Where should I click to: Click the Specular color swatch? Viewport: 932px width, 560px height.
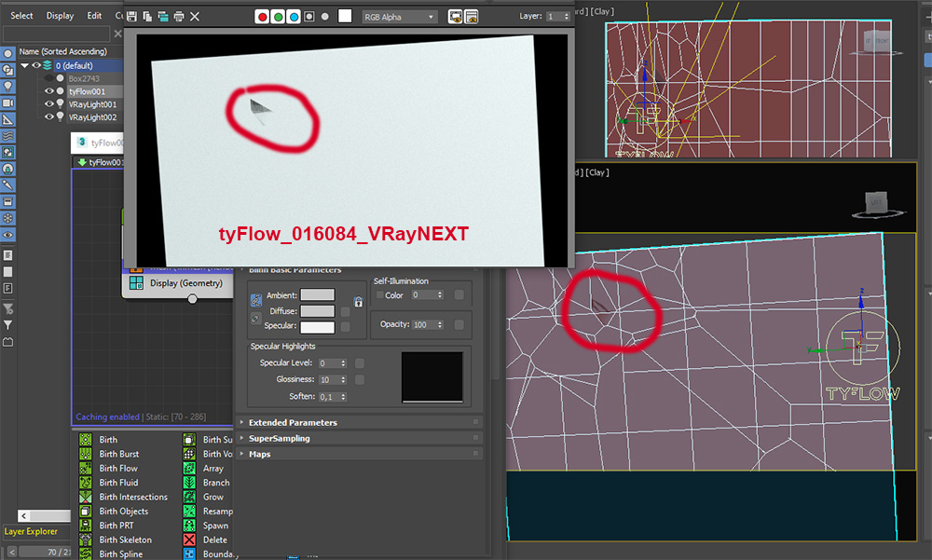coord(318,327)
